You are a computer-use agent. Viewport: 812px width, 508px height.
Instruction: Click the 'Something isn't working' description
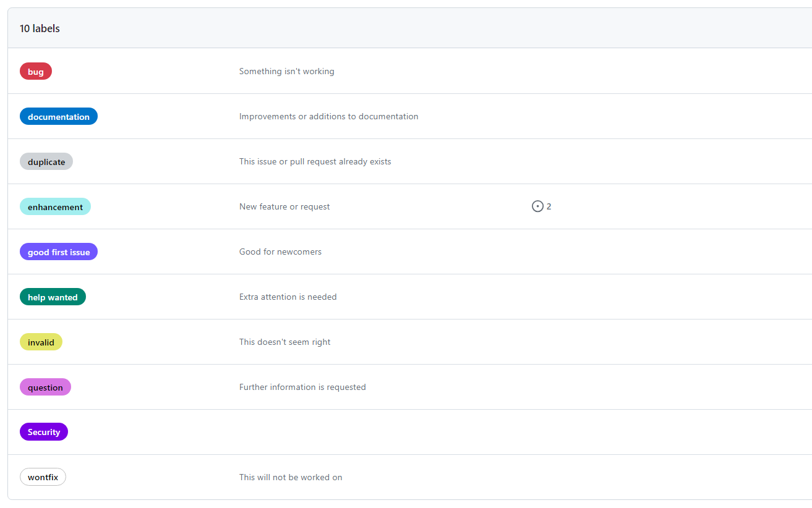[x=286, y=72]
